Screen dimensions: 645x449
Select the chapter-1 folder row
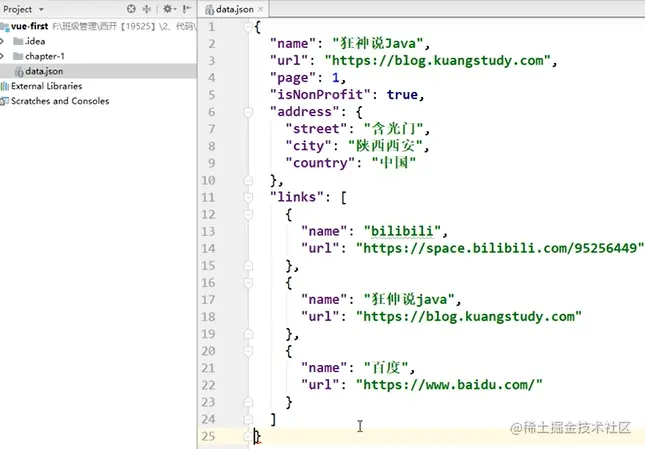tap(98, 56)
